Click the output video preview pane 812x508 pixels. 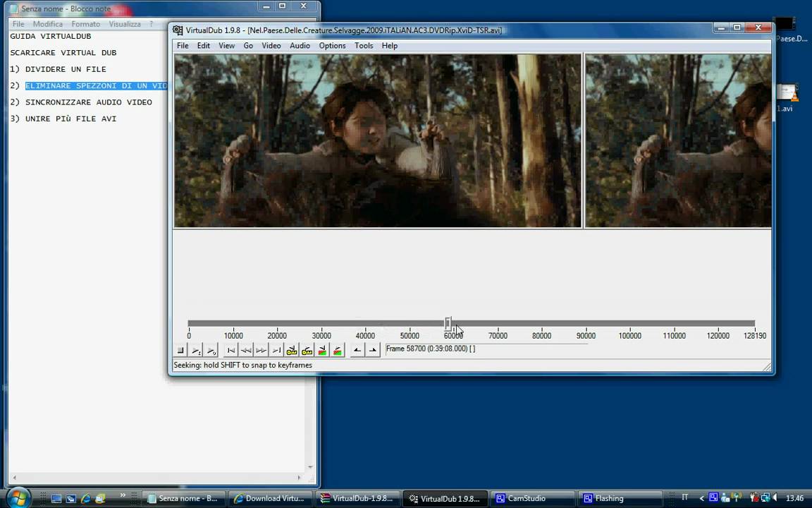[678, 140]
